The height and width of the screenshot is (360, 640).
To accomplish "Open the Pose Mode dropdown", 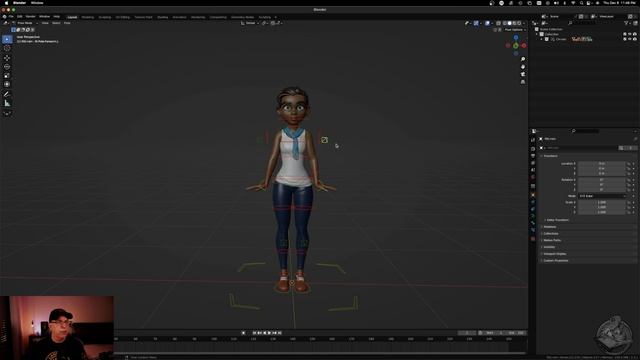I will (x=25, y=23).
